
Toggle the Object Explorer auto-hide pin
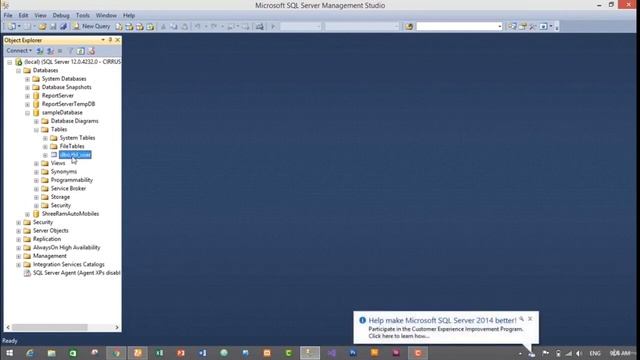[110, 40]
